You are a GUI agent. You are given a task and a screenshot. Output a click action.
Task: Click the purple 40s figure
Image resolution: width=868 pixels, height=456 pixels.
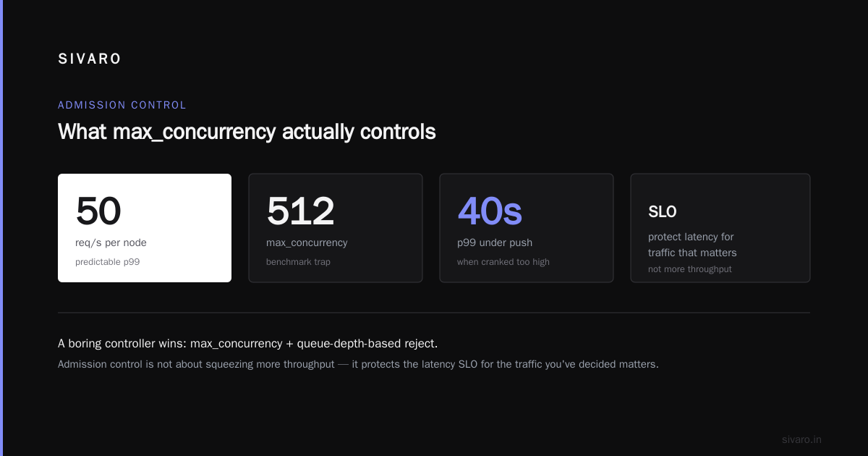(490, 211)
